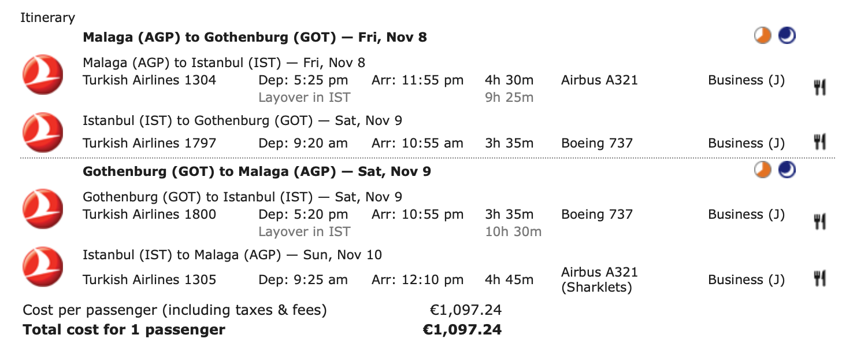Image resolution: width=868 pixels, height=353 pixels.
Task: Click orange daytime icon on Malaga to Gothenburg header
Action: tap(763, 36)
